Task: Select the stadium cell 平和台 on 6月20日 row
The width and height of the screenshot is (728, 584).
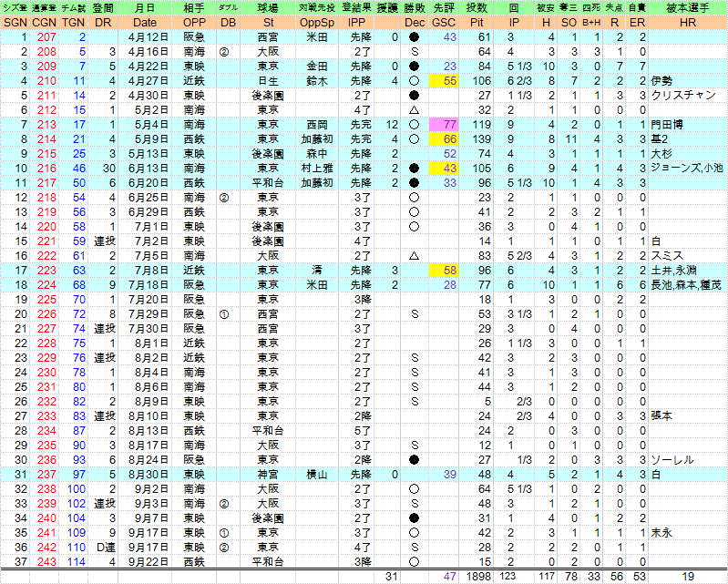Action: 268,183
